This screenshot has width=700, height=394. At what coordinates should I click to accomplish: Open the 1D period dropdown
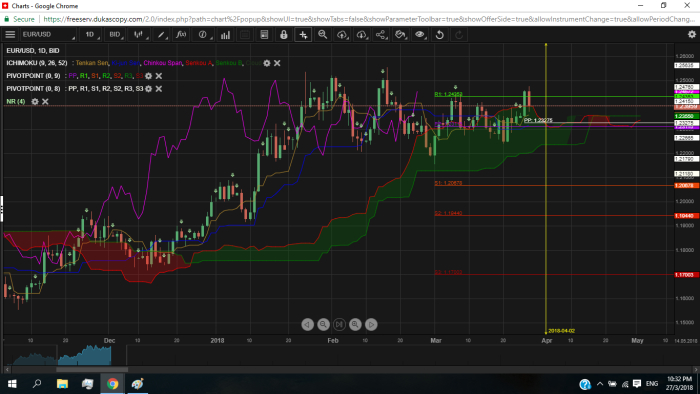pyautogui.click(x=91, y=34)
